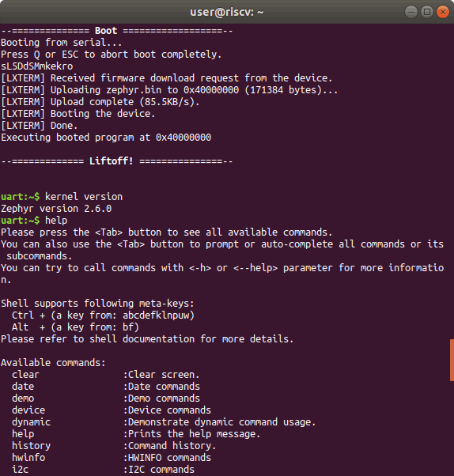Click the ':Clear screen.' description

pos(161,374)
